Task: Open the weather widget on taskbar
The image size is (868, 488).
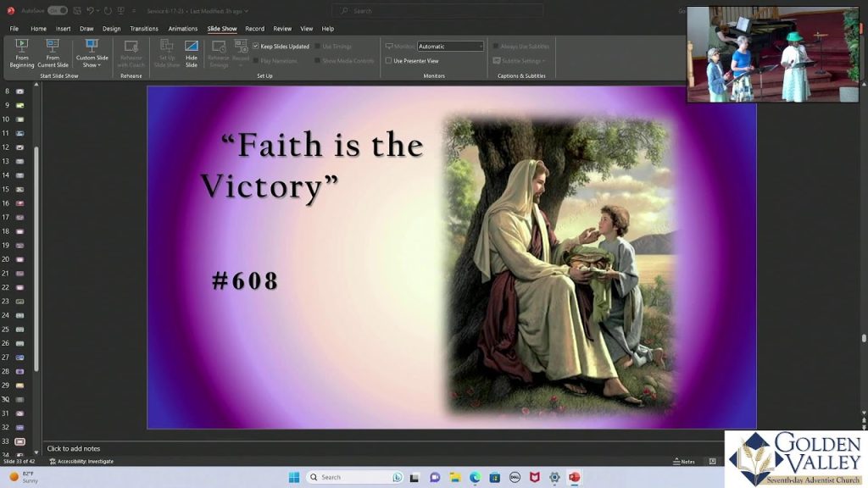Action: click(x=22, y=477)
